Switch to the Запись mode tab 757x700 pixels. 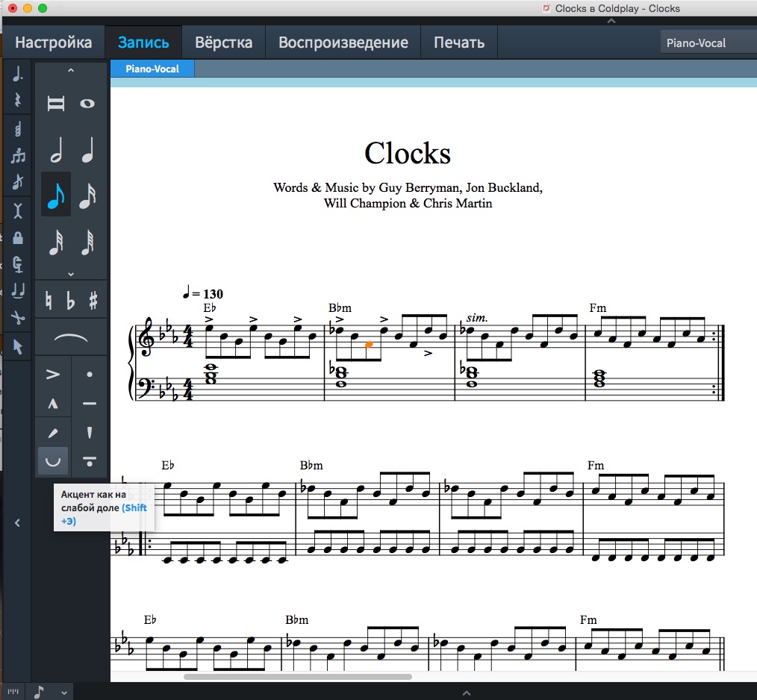[x=143, y=43]
